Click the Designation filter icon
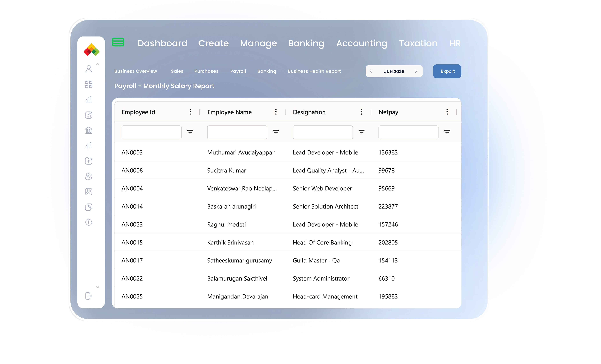601x364 pixels. pyautogui.click(x=361, y=132)
